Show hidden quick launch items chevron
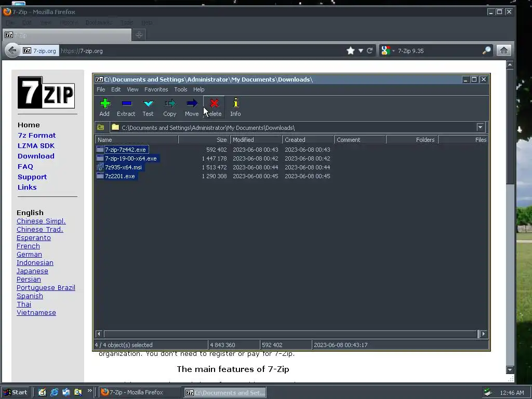The width and height of the screenshot is (532, 399). (89, 391)
